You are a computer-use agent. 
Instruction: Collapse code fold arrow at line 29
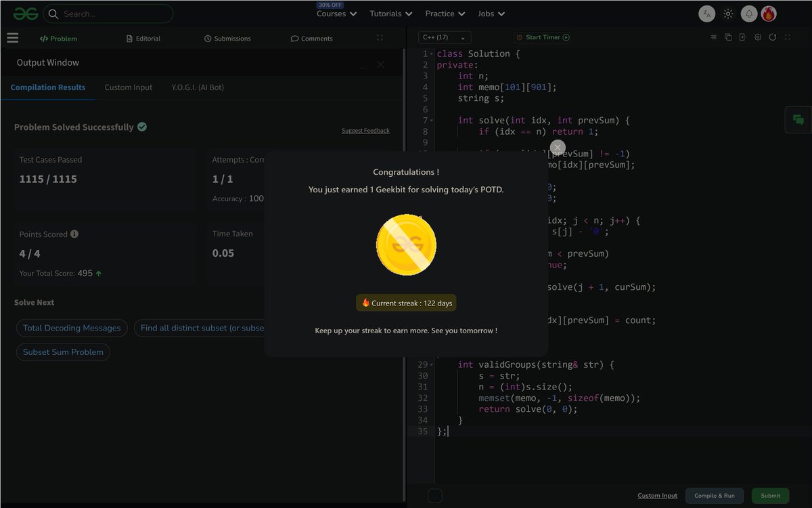click(x=432, y=365)
